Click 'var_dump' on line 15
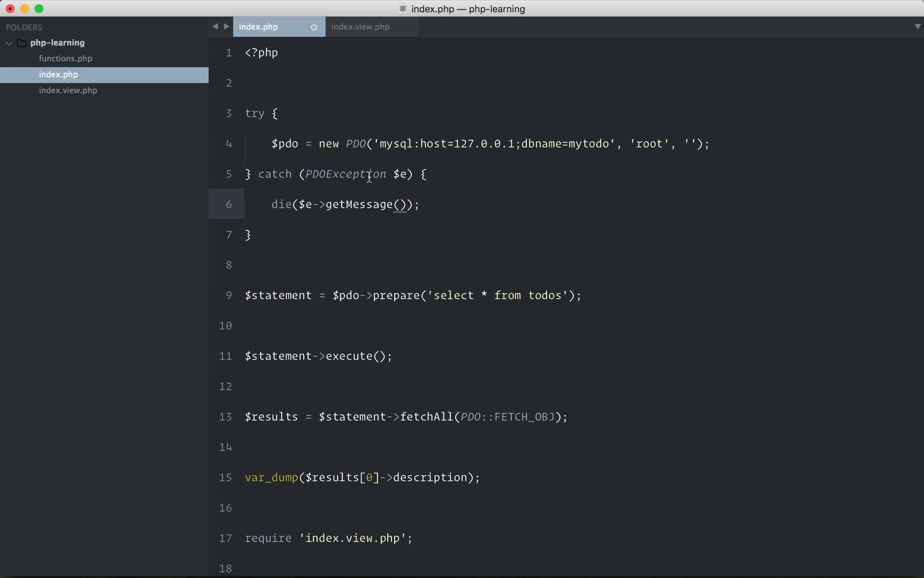The image size is (924, 578). coord(272,477)
